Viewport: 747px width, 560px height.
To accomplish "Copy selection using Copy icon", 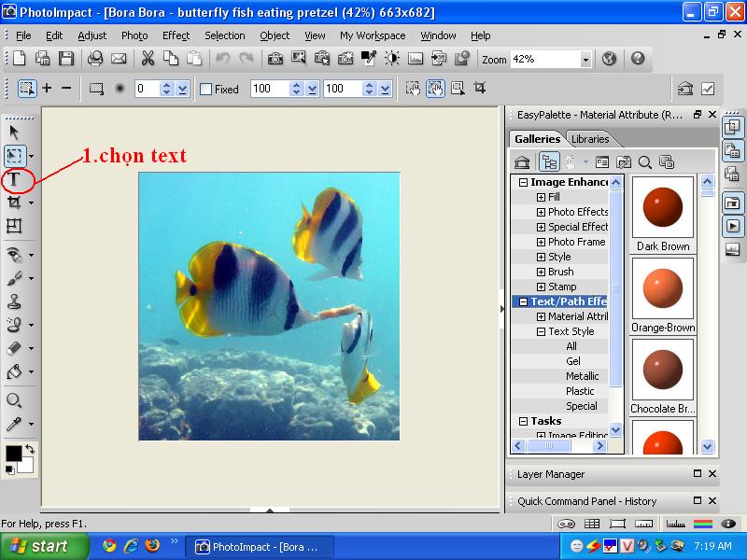I will (x=171, y=59).
